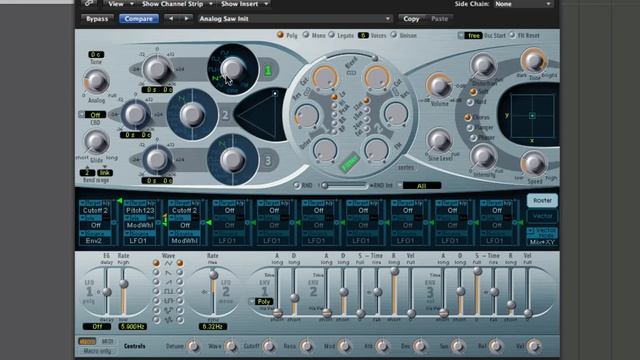Select Legato keyboard mode
This screenshot has height=360, width=640.
[x=331, y=35]
